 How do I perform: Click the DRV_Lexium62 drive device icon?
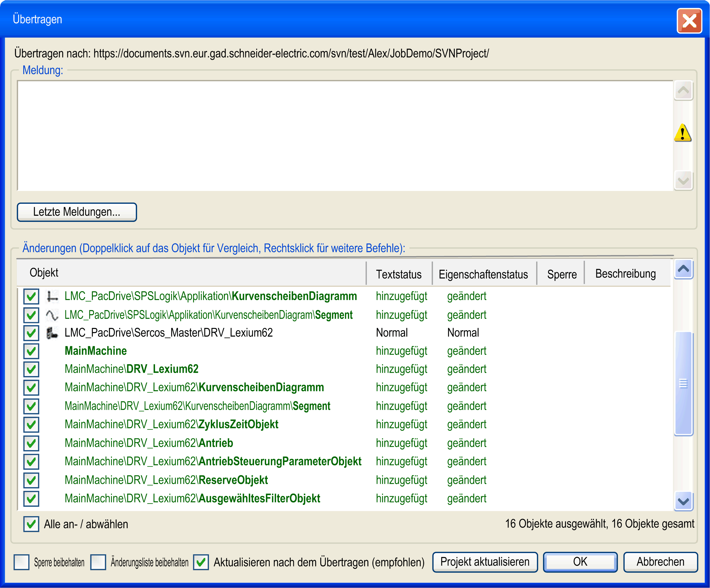(52, 333)
